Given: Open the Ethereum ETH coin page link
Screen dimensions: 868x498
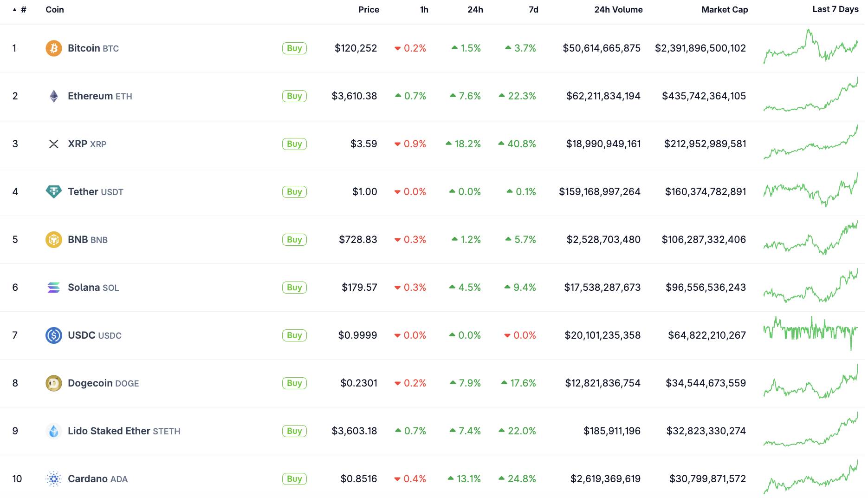Looking at the screenshot, I should (100, 96).
